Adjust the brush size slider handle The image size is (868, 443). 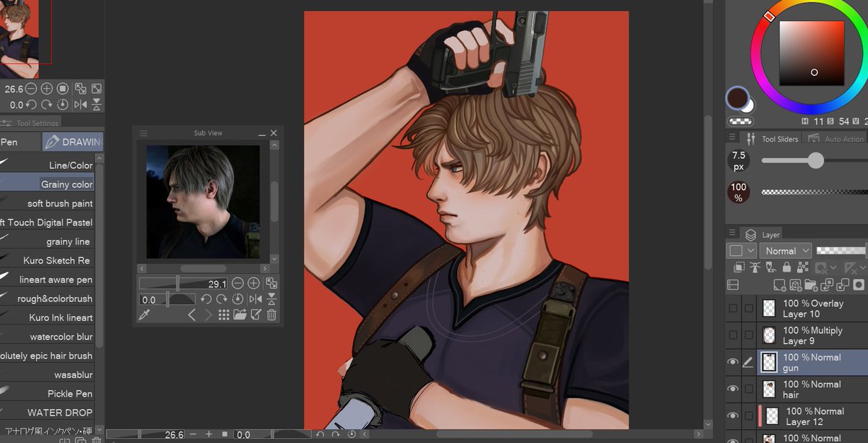point(816,160)
